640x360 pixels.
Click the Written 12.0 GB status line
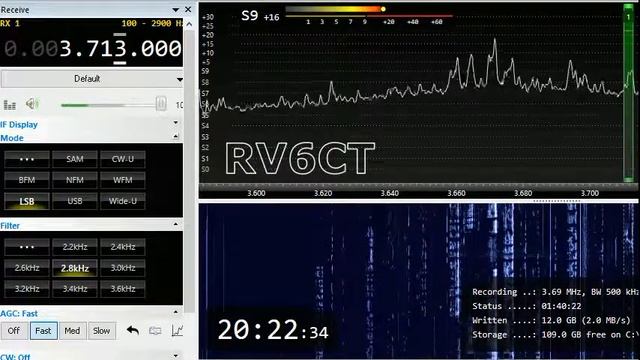pyautogui.click(x=551, y=320)
